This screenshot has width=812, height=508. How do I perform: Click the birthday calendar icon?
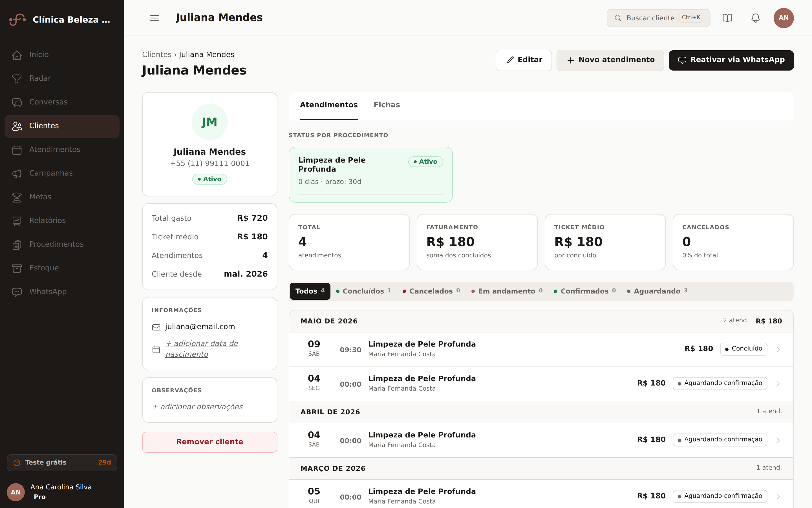point(156,349)
